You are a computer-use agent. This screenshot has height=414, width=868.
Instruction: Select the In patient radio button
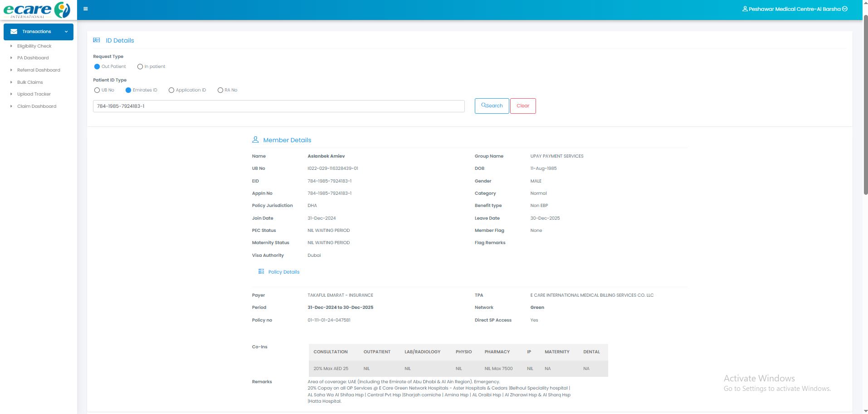click(x=140, y=67)
